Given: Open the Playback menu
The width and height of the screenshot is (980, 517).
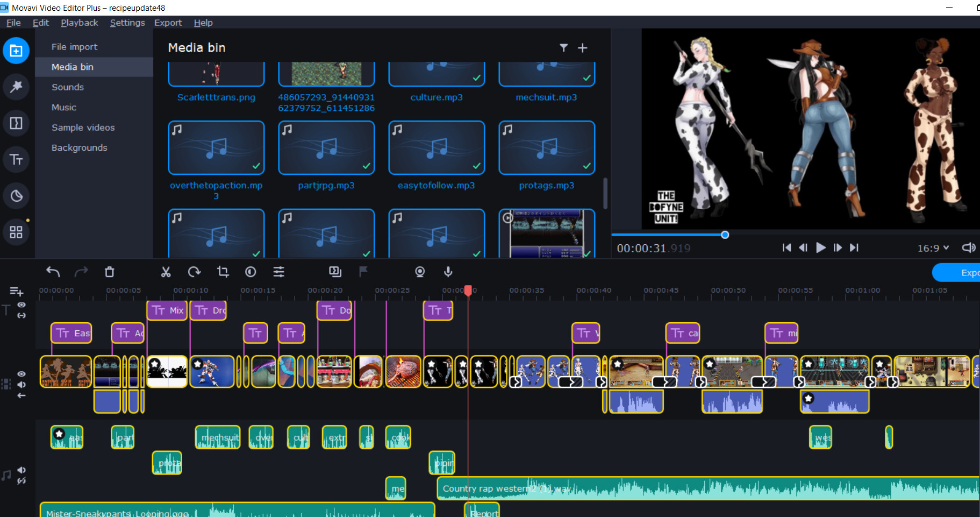Looking at the screenshot, I should [79, 23].
